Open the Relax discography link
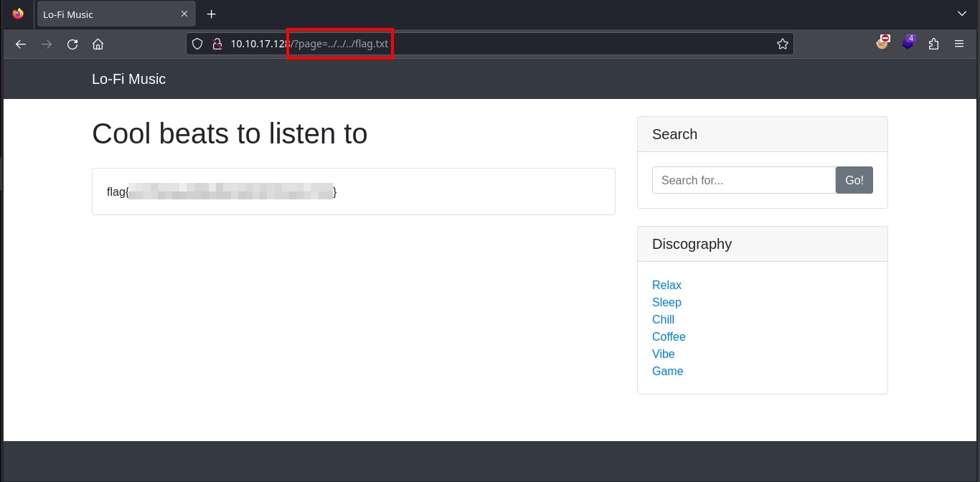This screenshot has width=980, height=482. (x=666, y=285)
